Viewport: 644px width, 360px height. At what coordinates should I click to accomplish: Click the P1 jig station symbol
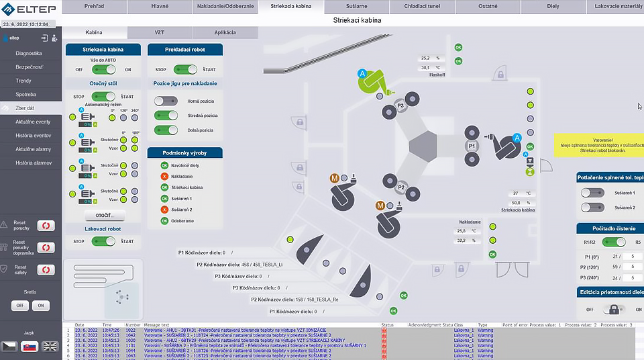click(472, 145)
